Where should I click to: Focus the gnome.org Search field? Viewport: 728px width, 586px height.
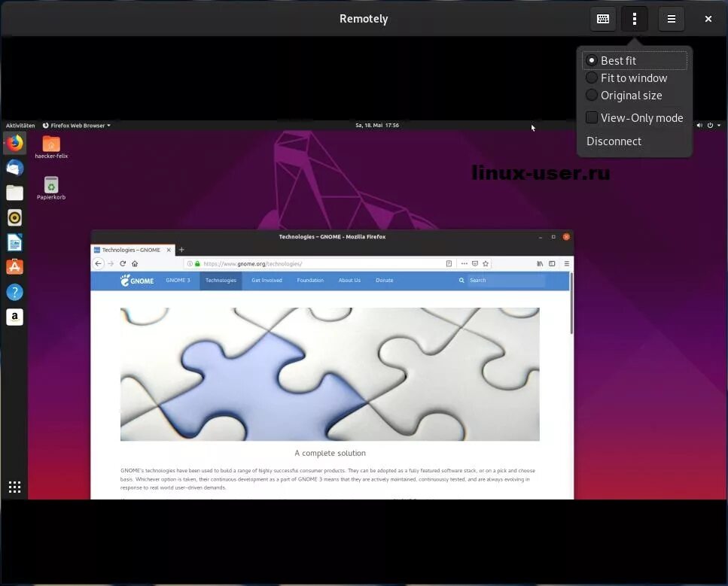coord(506,281)
